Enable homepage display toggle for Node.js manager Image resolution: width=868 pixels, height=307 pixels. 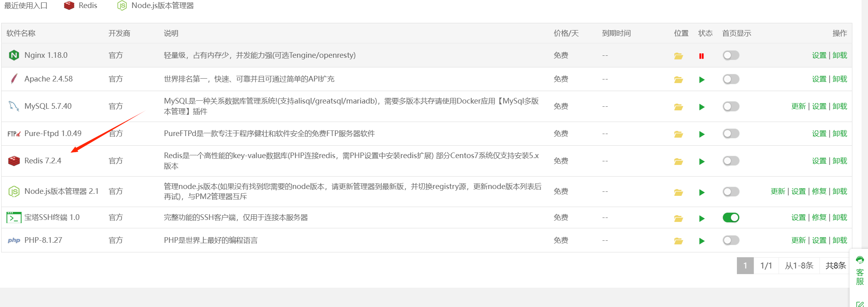[731, 192]
